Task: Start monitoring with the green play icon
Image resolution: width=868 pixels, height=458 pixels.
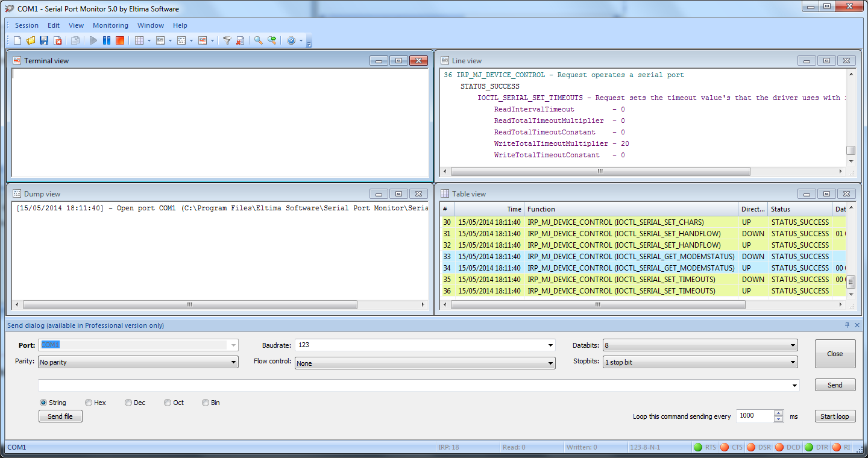Action: pos(92,40)
